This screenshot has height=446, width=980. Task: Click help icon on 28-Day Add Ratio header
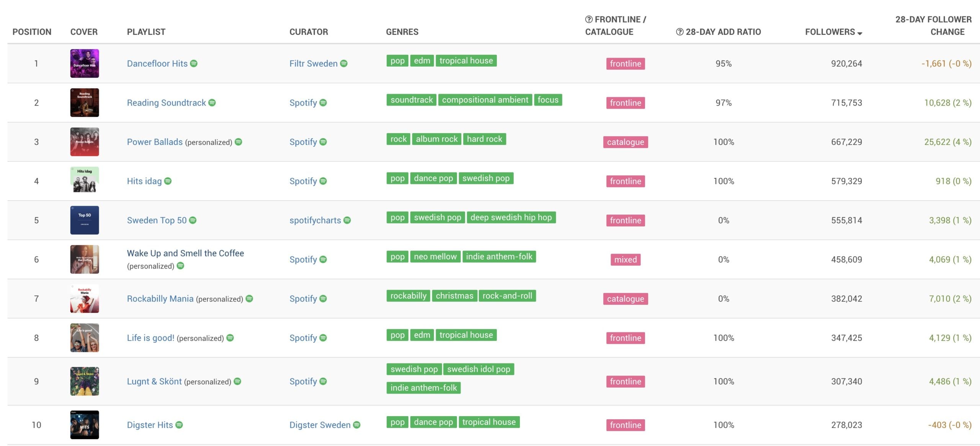click(679, 32)
